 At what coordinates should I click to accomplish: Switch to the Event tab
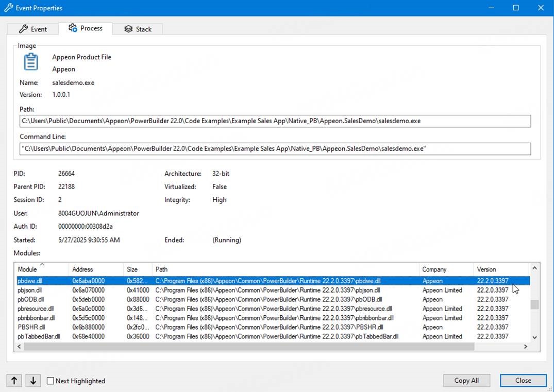32,29
